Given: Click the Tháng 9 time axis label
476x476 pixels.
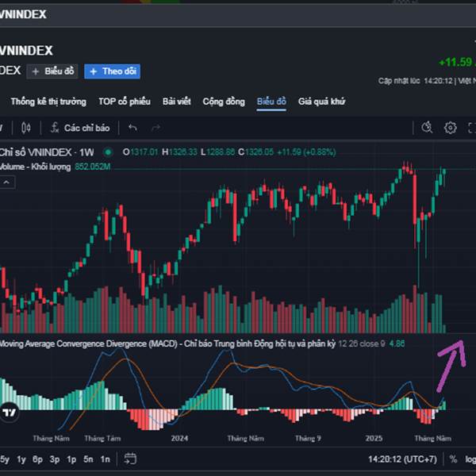Looking at the screenshot, I should pos(308,438).
